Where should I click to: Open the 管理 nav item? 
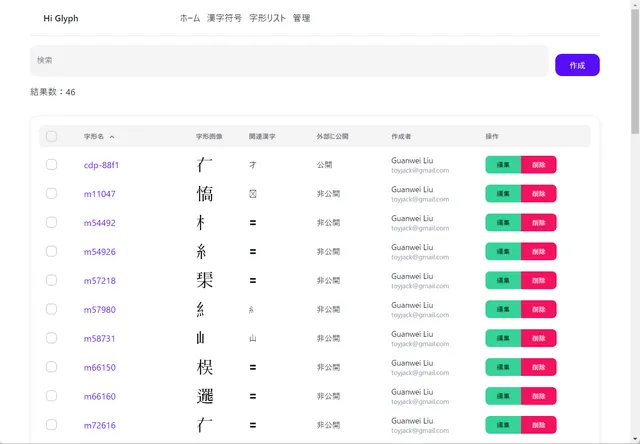[301, 18]
